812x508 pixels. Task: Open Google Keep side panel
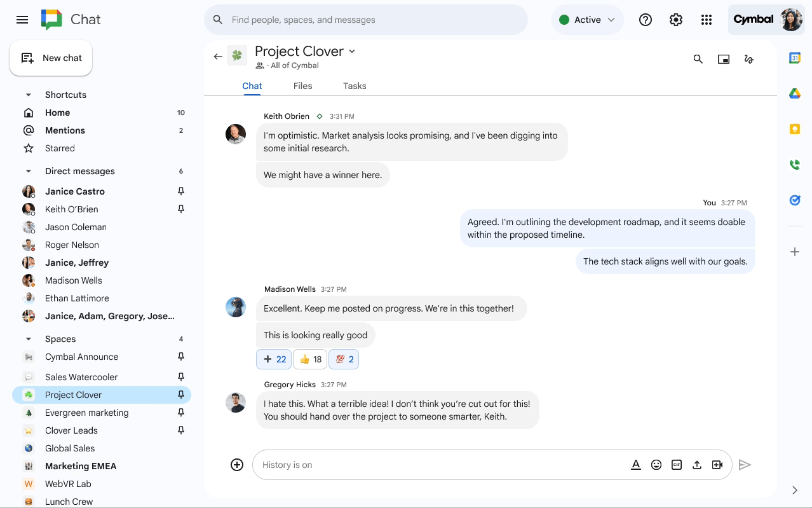(794, 129)
